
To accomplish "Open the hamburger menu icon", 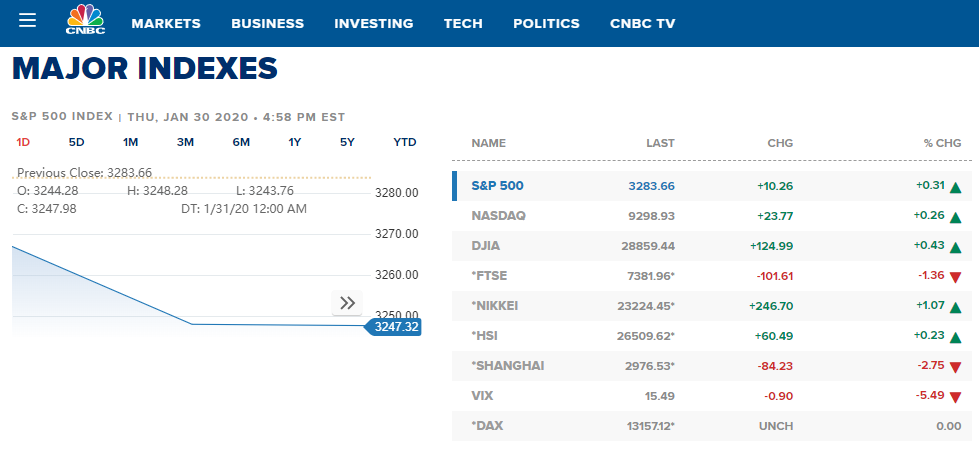I will click(x=27, y=20).
